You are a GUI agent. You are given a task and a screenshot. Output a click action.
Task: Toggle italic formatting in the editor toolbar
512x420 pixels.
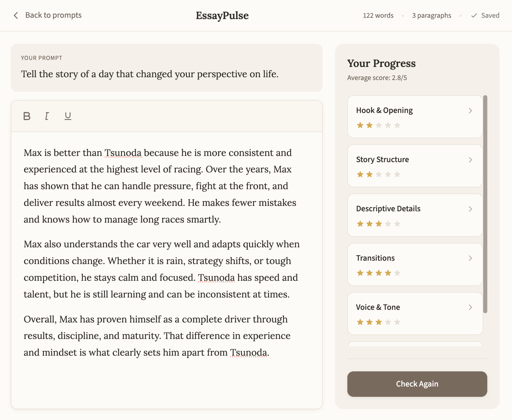click(47, 116)
